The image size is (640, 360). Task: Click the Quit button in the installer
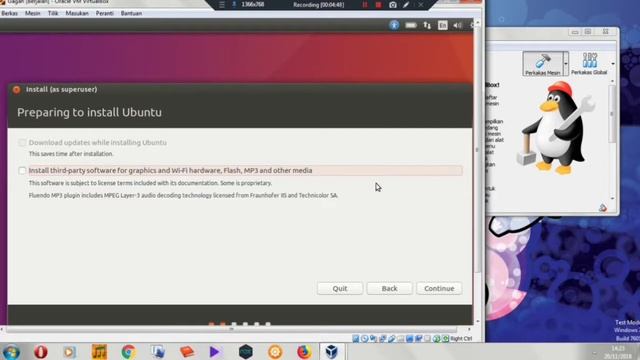[x=340, y=288]
